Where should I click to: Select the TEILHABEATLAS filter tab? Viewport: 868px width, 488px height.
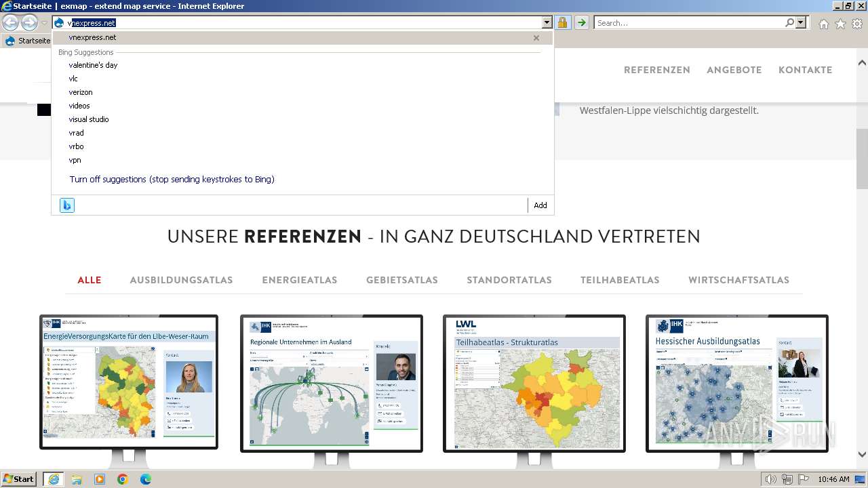coord(620,280)
